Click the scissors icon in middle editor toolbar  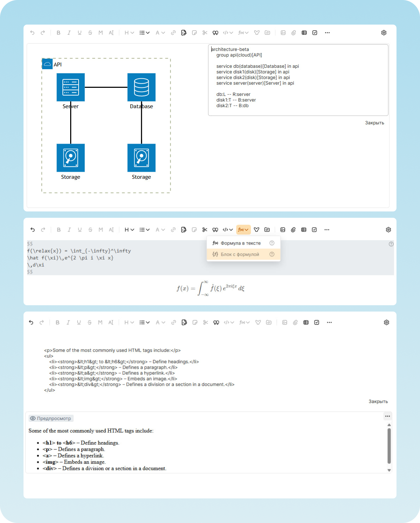[x=205, y=230]
